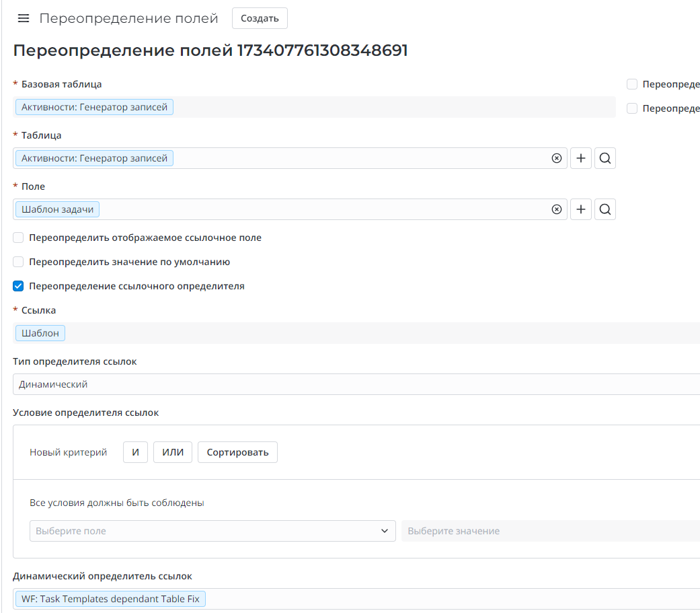Uncheck Переопределение ссылочного определителя
This screenshot has width=700, height=613.
(x=19, y=286)
